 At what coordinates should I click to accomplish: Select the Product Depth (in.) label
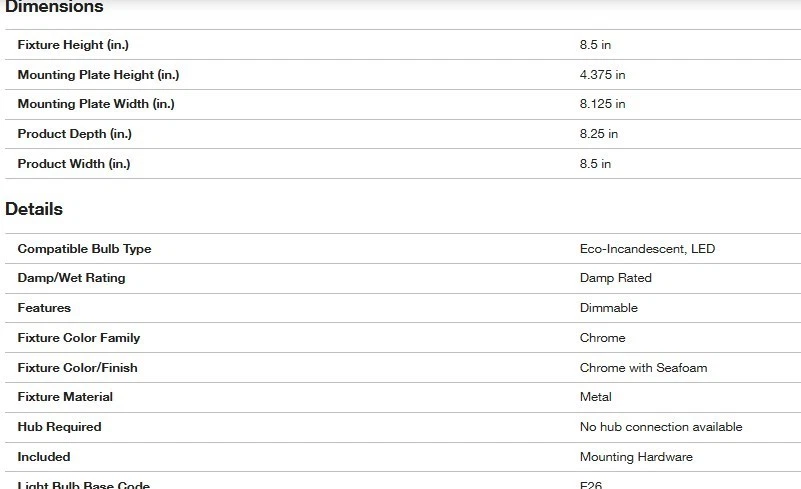[x=75, y=134]
